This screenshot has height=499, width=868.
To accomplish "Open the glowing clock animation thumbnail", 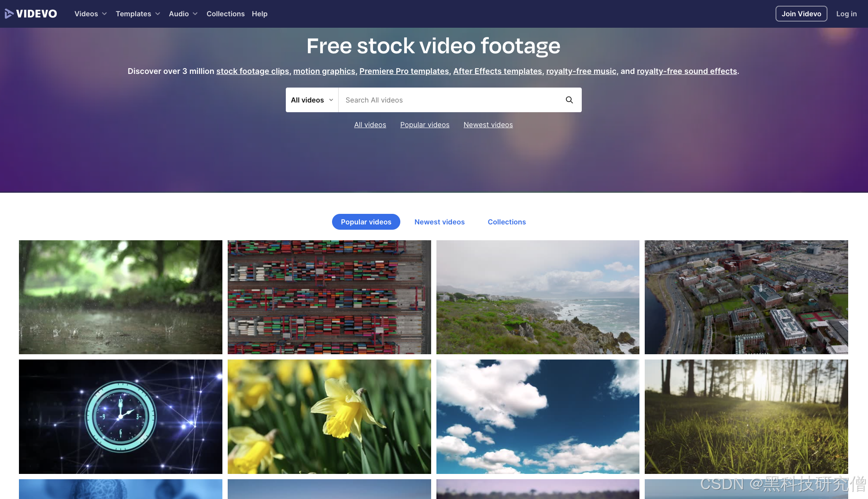I will [120, 416].
